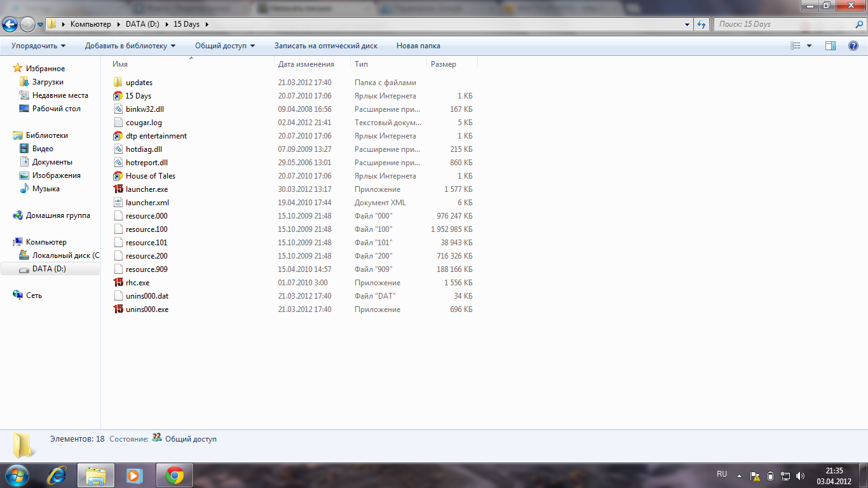The height and width of the screenshot is (488, 868).
Task: Select the dtp entertainment shortcut icon
Action: (x=118, y=136)
